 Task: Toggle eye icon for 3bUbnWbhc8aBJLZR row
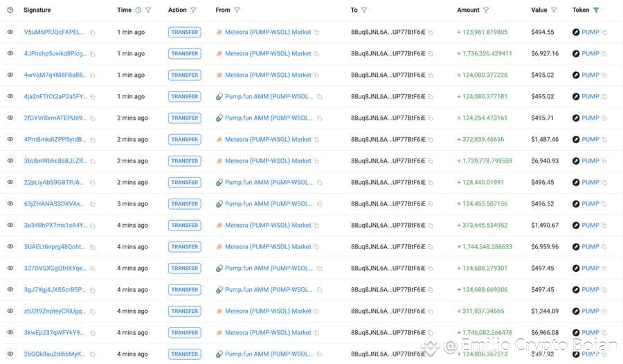tap(10, 161)
